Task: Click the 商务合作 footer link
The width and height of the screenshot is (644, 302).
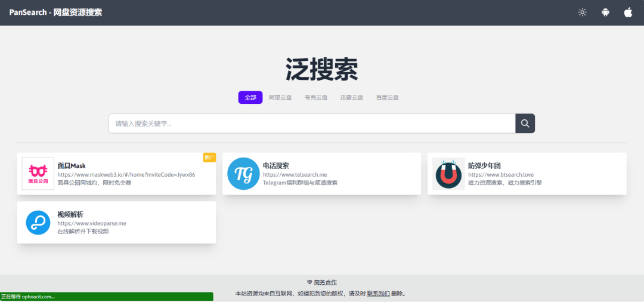Action: (x=326, y=282)
